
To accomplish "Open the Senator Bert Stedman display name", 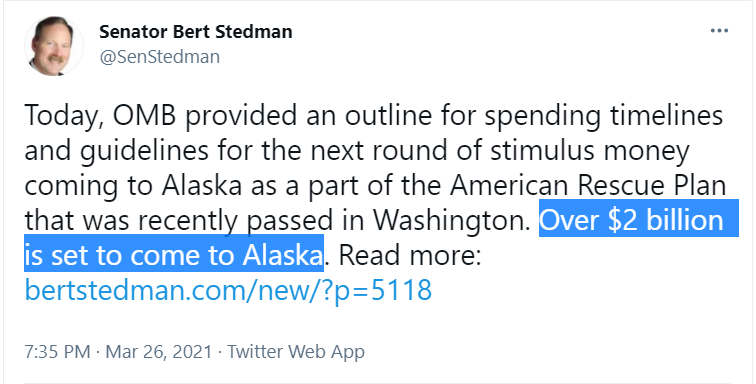I will [x=196, y=32].
